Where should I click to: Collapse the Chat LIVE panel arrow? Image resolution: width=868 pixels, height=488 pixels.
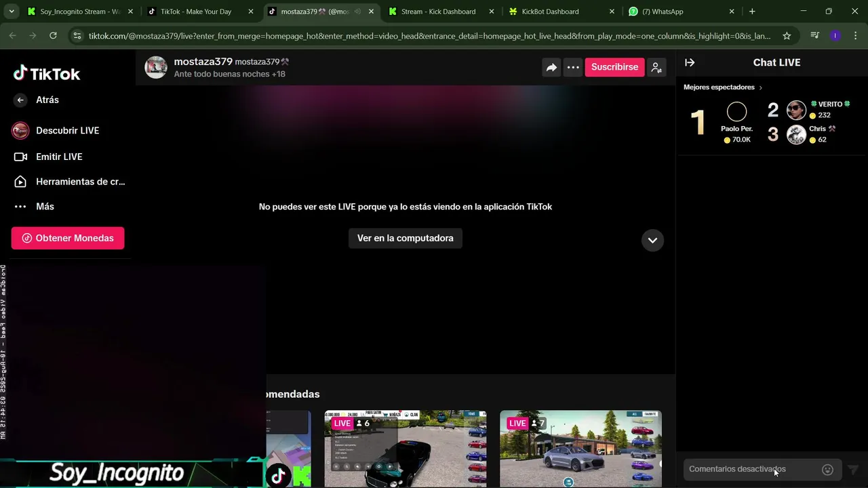pyautogui.click(x=690, y=62)
